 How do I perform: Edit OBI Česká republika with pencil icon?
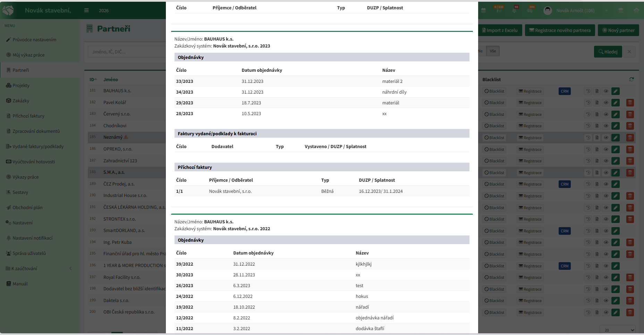[616, 312]
